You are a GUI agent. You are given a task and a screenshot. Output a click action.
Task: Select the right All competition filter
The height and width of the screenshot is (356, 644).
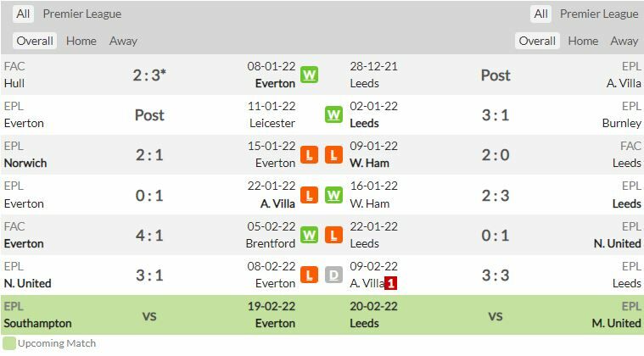[540, 14]
